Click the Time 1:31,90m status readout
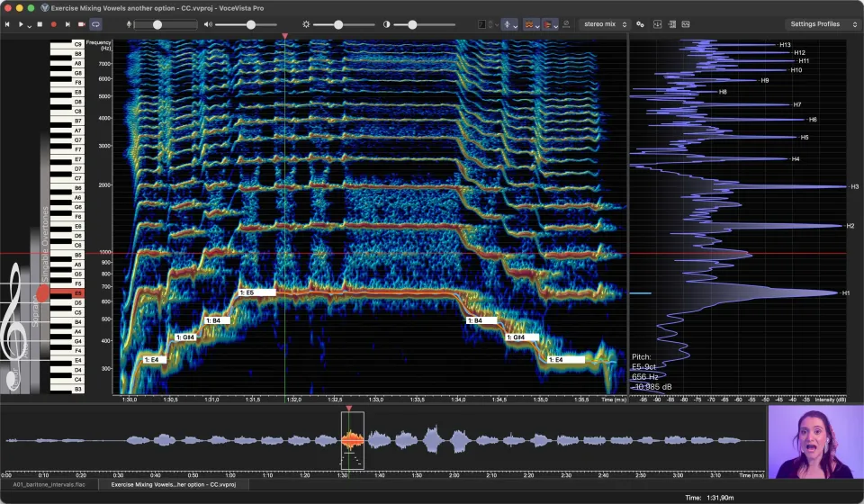 click(710, 498)
